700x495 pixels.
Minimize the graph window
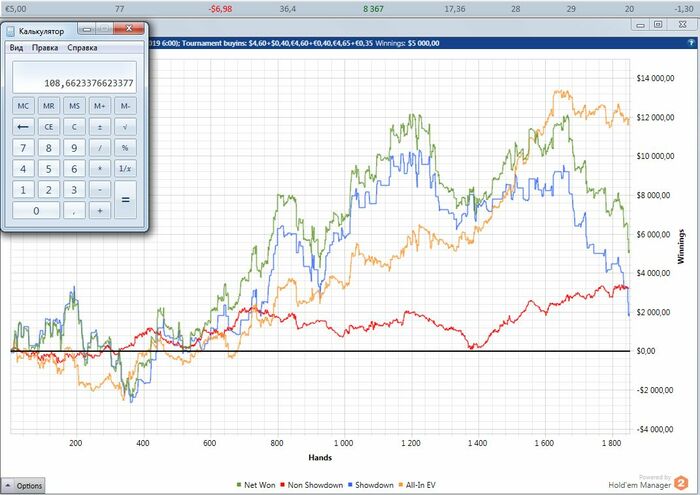click(641, 25)
